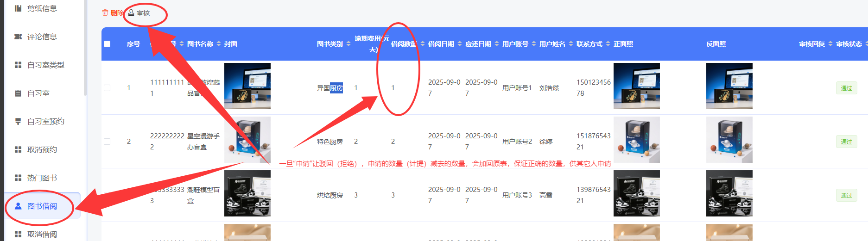This screenshot has width=868, height=241.
Task: Toggle the select-all header checkbox
Action: 107,44
